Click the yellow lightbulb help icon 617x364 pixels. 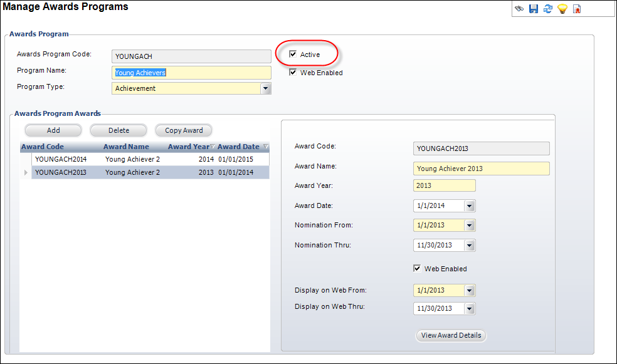tap(562, 9)
